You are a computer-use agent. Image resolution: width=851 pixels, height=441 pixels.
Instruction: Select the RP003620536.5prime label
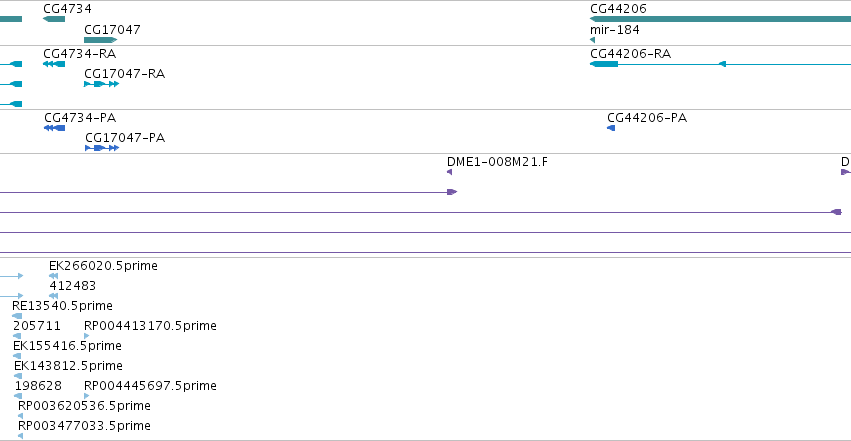pyautogui.click(x=84, y=406)
